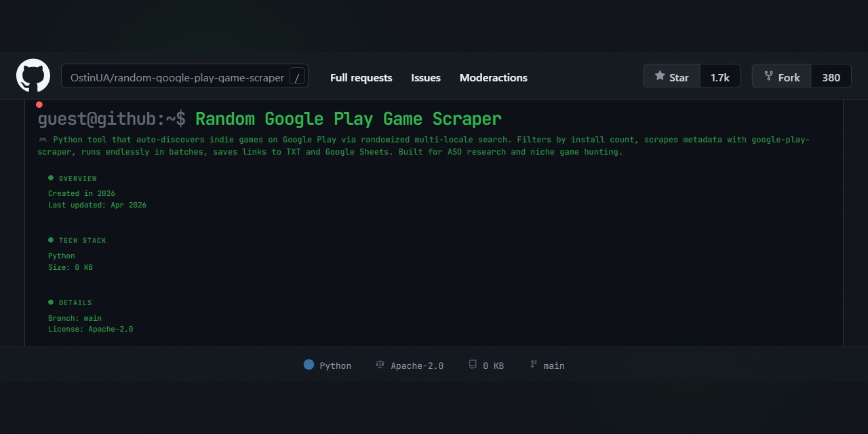Click the DETAILS section heading
Viewport: 868px width, 434px height.
pos(75,303)
